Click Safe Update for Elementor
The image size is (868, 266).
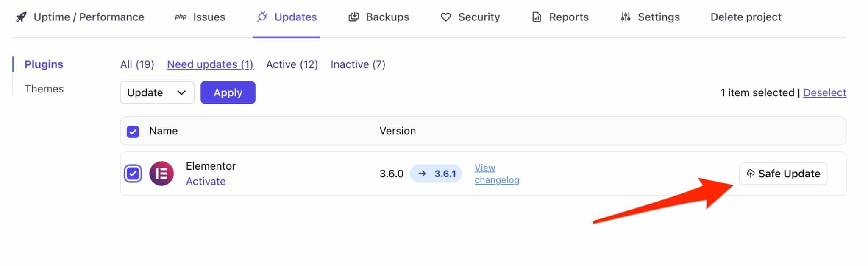(783, 174)
